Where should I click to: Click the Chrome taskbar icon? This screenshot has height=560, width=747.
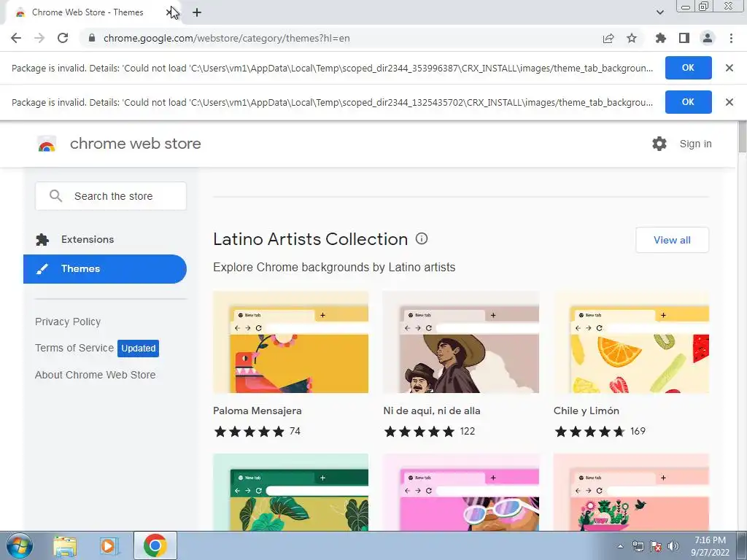(155, 545)
